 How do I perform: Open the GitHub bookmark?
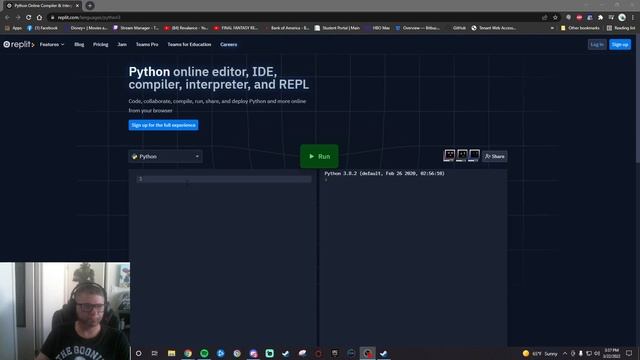(456, 28)
